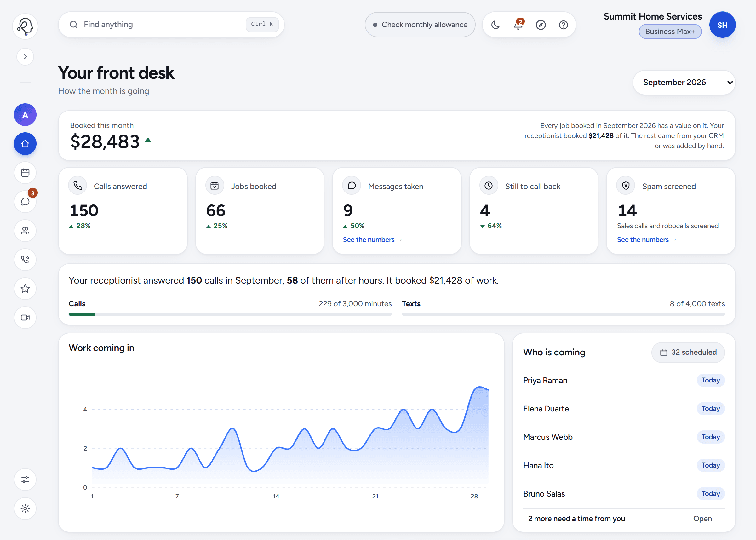Click the Business Max+ plan badge
Screen dimensions: 756x540
tap(670, 32)
